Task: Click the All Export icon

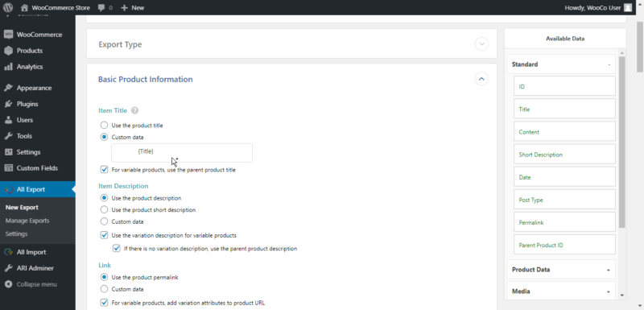Action: 9,189
